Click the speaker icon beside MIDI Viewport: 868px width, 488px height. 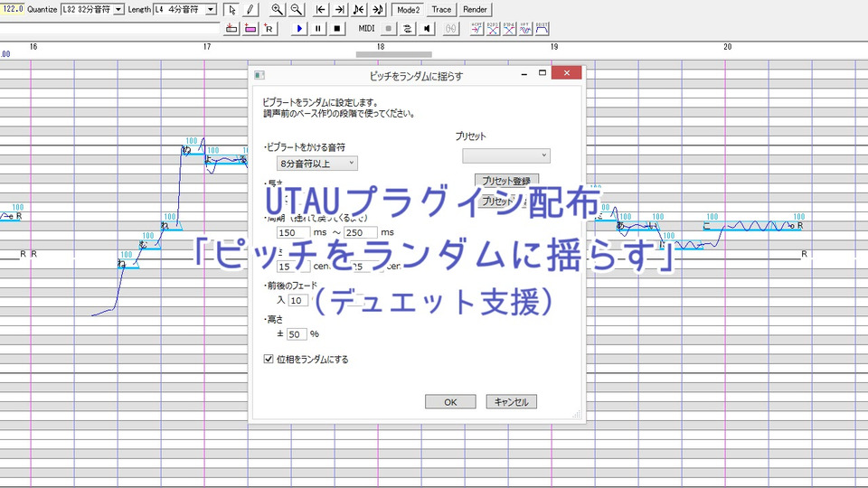coord(426,28)
